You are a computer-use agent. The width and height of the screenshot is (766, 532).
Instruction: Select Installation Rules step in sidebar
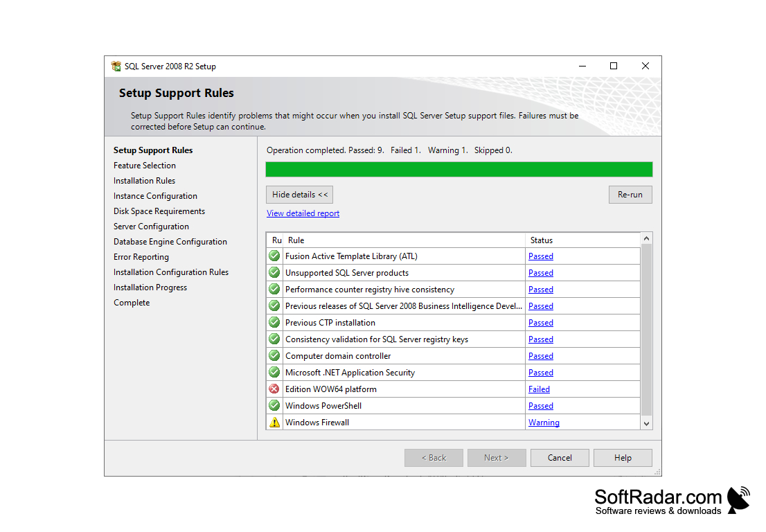[x=144, y=181]
